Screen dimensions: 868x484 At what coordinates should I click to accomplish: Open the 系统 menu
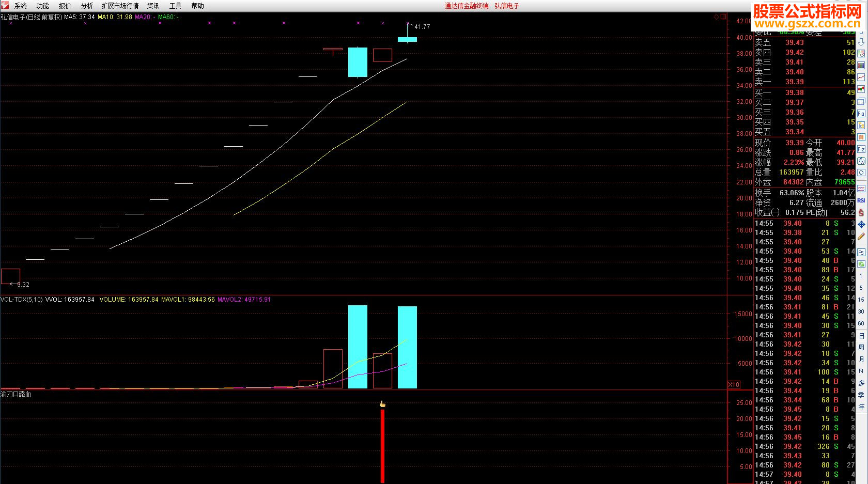pos(21,6)
